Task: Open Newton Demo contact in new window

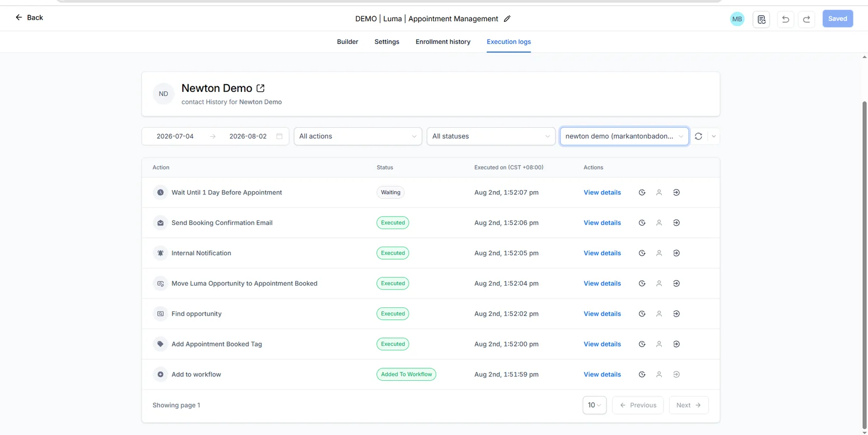Action: (260, 88)
